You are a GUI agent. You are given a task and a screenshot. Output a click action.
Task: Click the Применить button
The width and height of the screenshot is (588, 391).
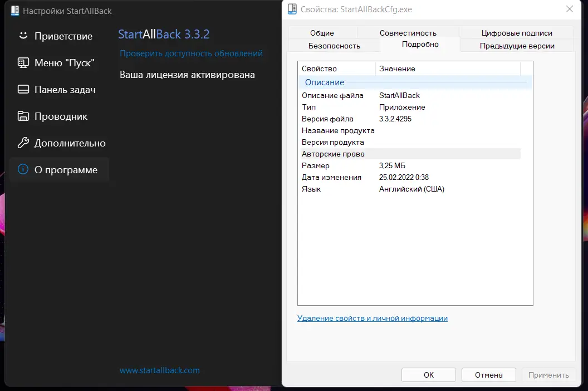pos(548,375)
